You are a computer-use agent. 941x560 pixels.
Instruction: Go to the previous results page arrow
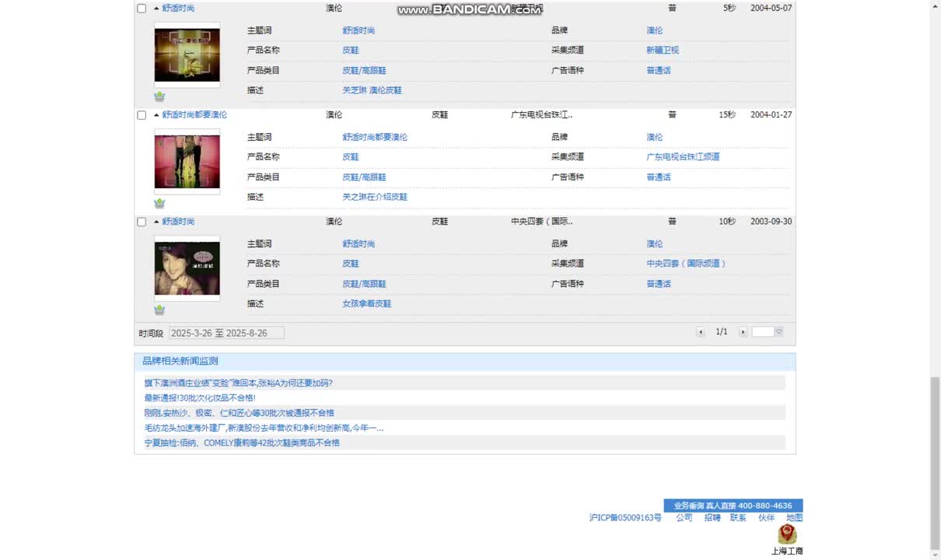click(700, 332)
